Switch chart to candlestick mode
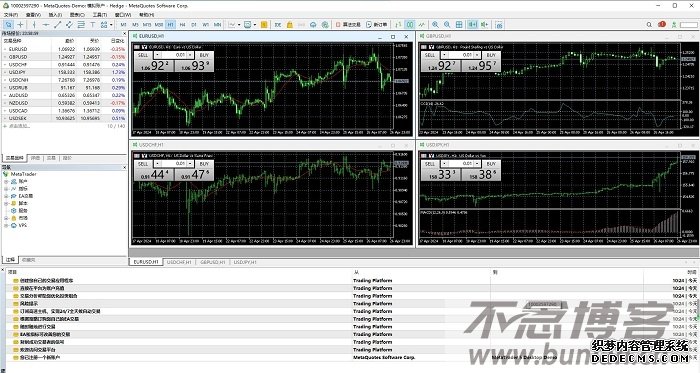Screen dimensions: 700x373 click(410, 25)
